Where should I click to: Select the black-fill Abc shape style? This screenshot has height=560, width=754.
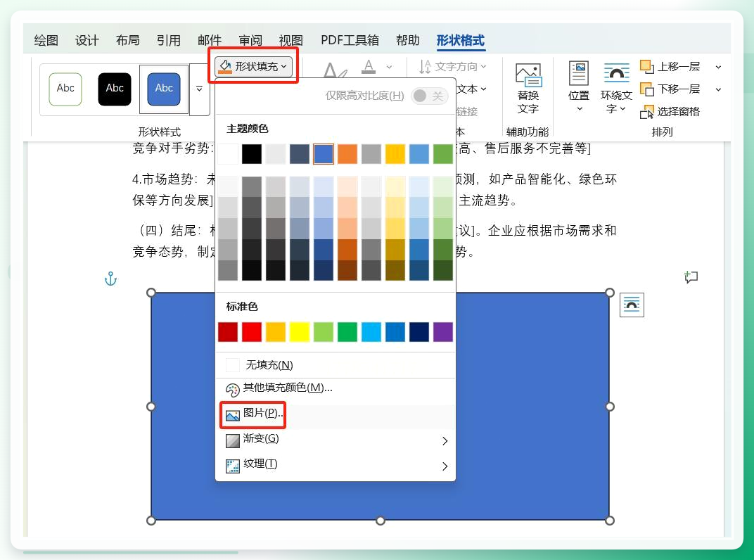[x=115, y=89]
